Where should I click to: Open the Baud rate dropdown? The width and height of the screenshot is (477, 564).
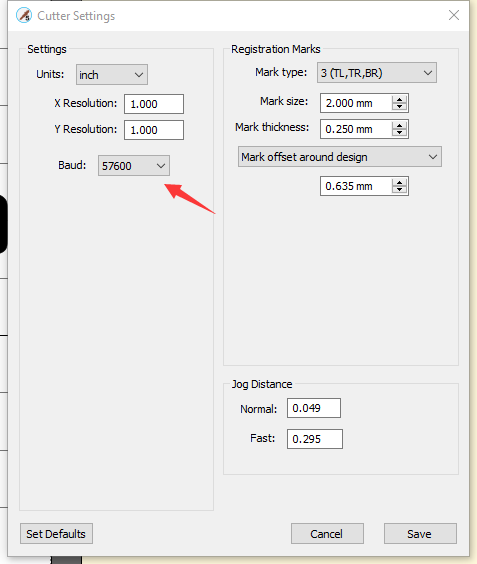134,165
